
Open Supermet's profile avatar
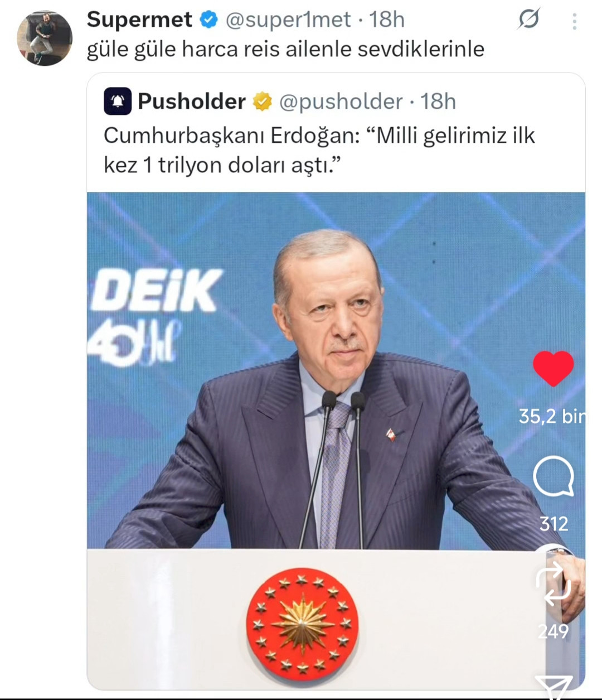point(45,38)
